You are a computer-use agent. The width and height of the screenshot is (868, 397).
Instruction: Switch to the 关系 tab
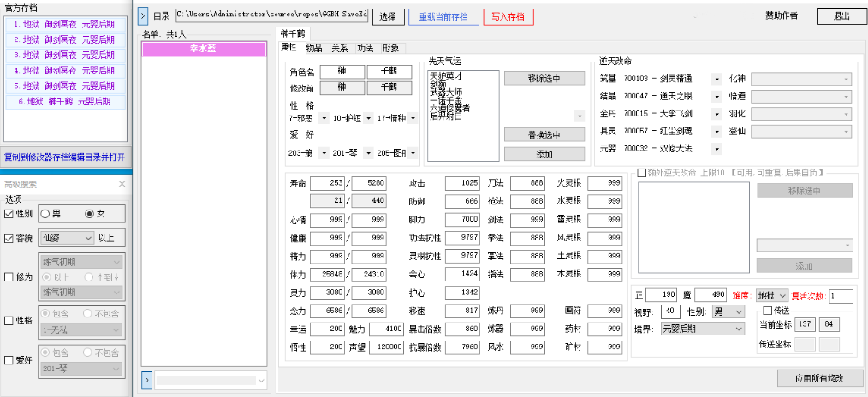point(339,48)
